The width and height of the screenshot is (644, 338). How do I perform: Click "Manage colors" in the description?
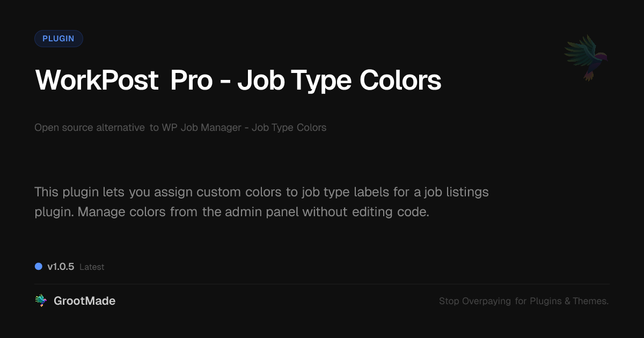coord(122,211)
